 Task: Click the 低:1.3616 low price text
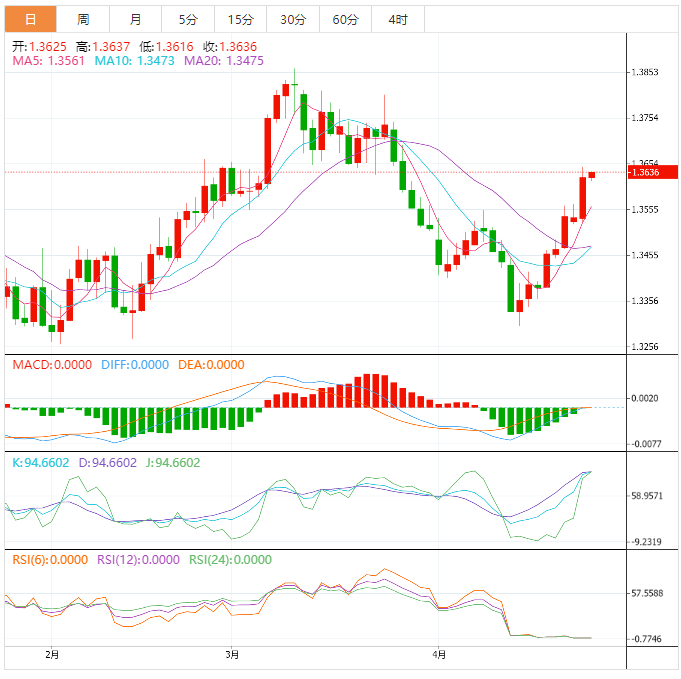(166, 46)
